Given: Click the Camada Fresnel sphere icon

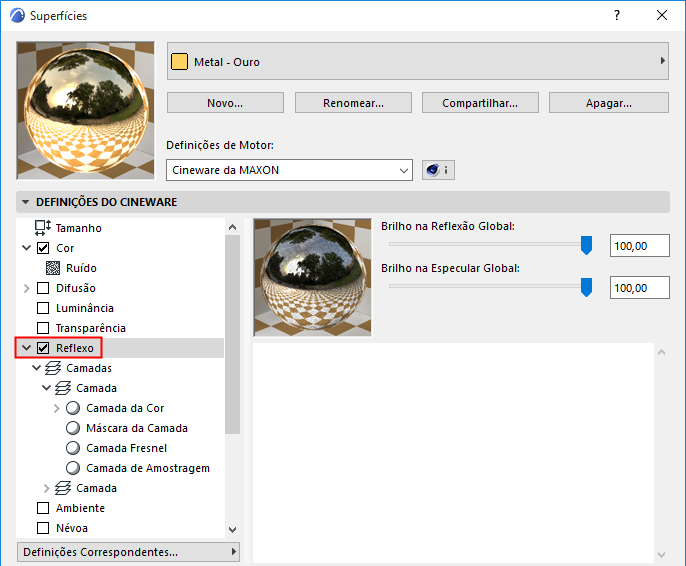Looking at the screenshot, I should tap(73, 448).
